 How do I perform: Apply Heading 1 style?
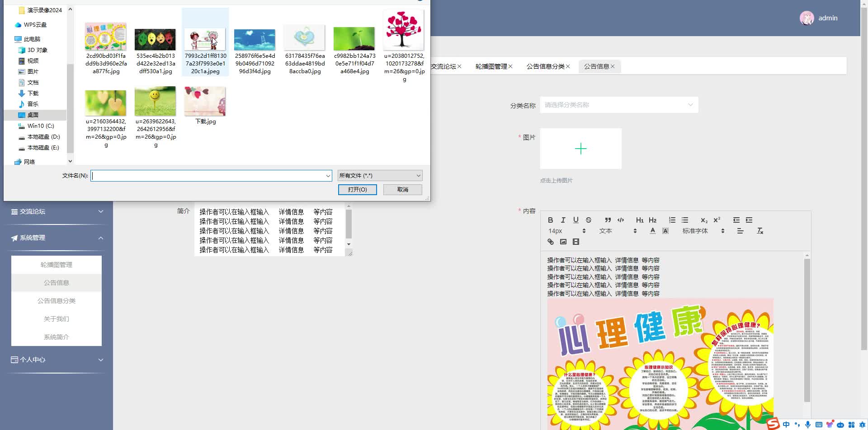(640, 220)
